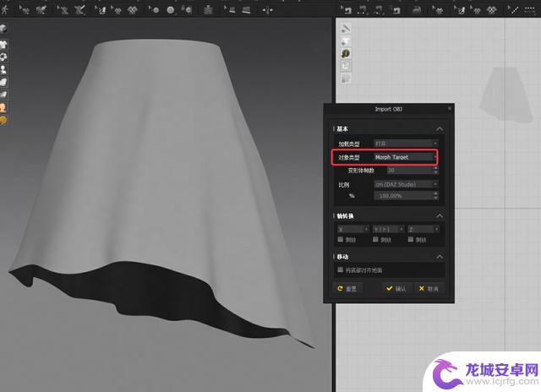The image size is (541, 392).
Task: Choose the 3D pin/mesh select tool
Action: (x=41, y=10)
